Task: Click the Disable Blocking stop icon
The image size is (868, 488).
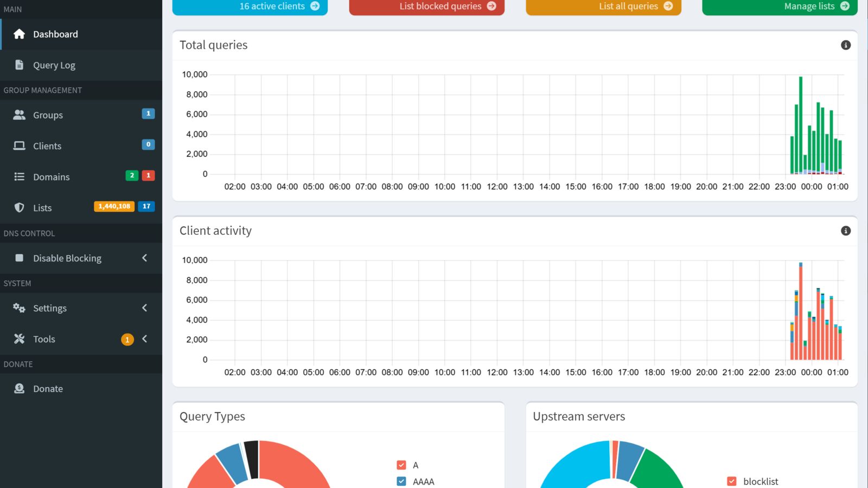Action: (x=19, y=258)
